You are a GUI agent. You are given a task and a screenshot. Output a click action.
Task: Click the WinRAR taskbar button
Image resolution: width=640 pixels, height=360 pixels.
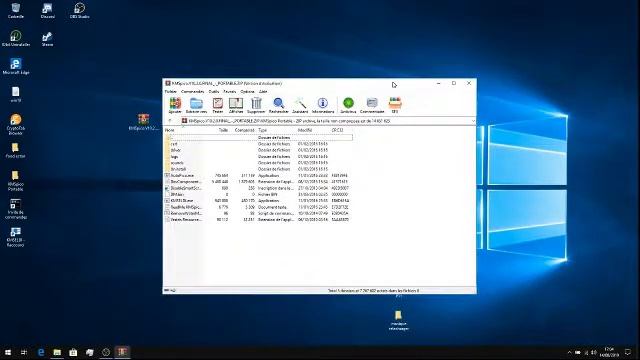[x=122, y=352]
